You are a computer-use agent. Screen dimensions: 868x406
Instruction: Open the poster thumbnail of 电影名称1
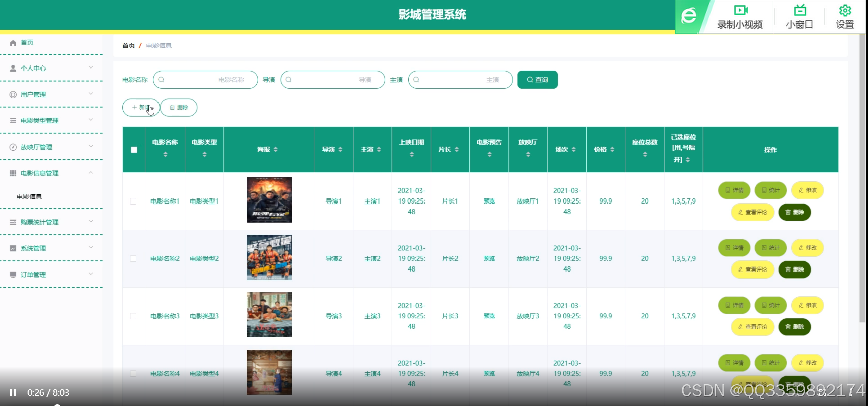[x=269, y=200]
